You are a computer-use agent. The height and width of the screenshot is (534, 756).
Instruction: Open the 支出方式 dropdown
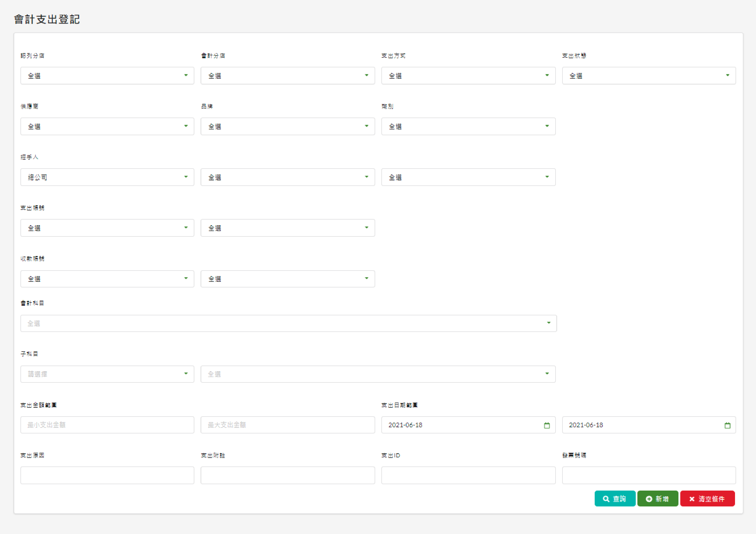[468, 76]
